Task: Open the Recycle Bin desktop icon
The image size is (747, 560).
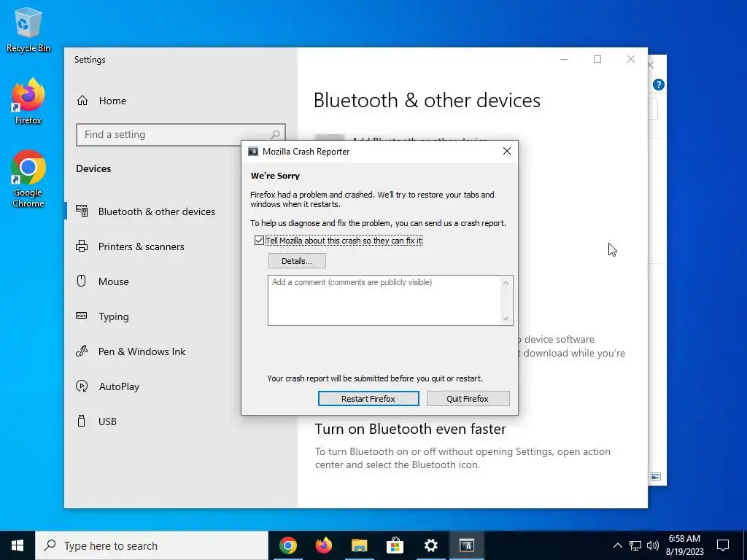Action: (28, 29)
